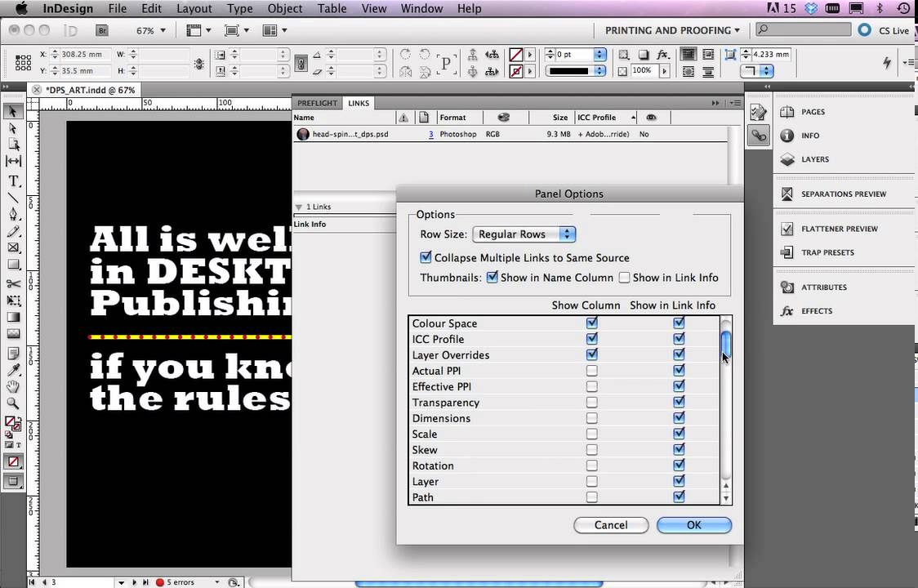Select the Pencil tool

pos(13,231)
